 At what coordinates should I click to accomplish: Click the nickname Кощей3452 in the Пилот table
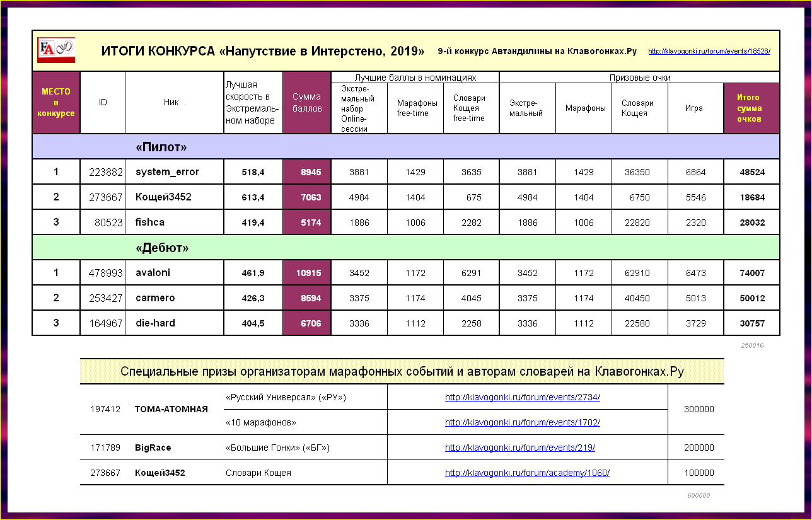(x=163, y=197)
